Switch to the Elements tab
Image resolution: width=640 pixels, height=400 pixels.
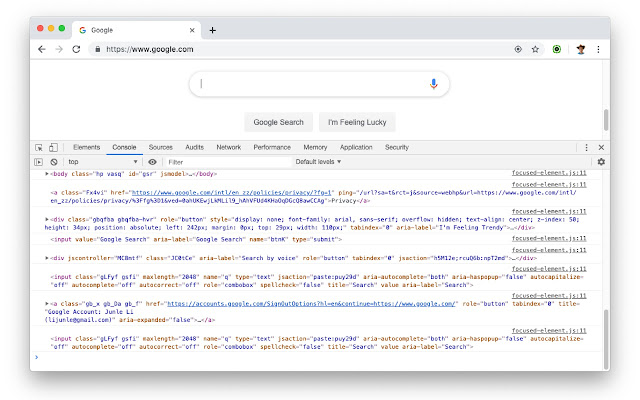click(87, 147)
